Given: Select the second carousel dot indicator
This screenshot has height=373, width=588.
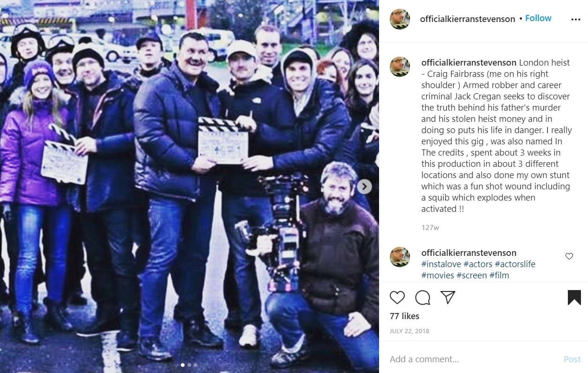Looking at the screenshot, I should point(189,365).
